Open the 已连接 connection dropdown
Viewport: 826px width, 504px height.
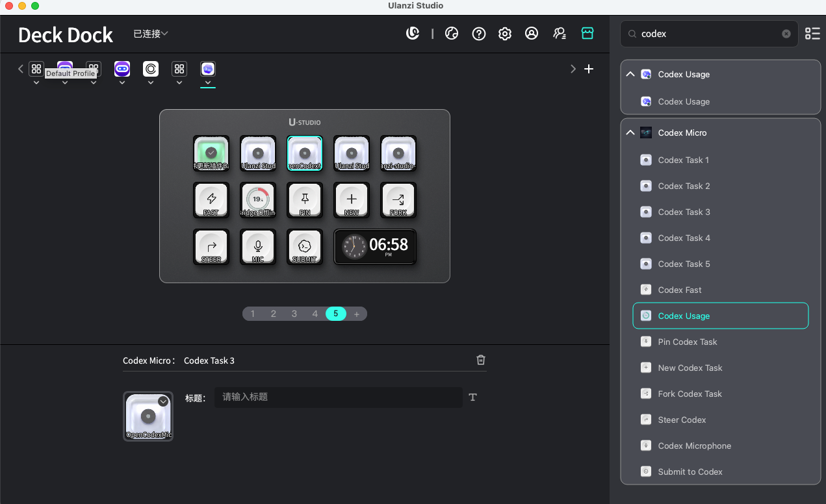coord(151,34)
